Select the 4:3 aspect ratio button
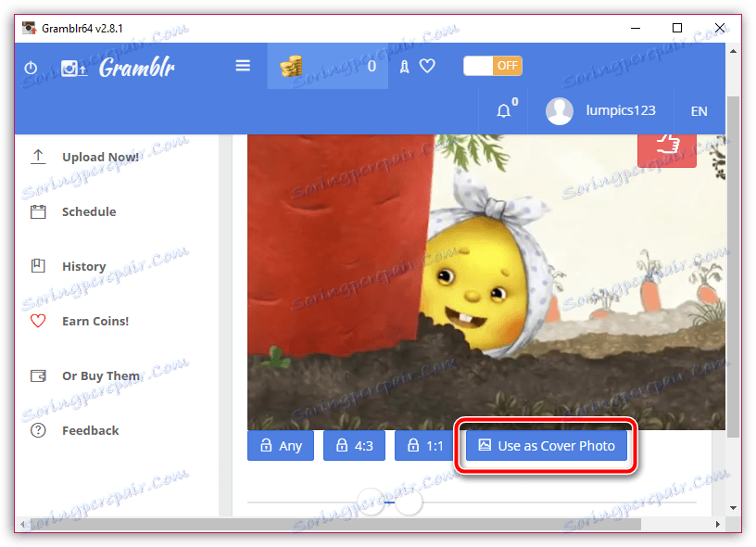This screenshot has width=756, height=547. (x=354, y=446)
